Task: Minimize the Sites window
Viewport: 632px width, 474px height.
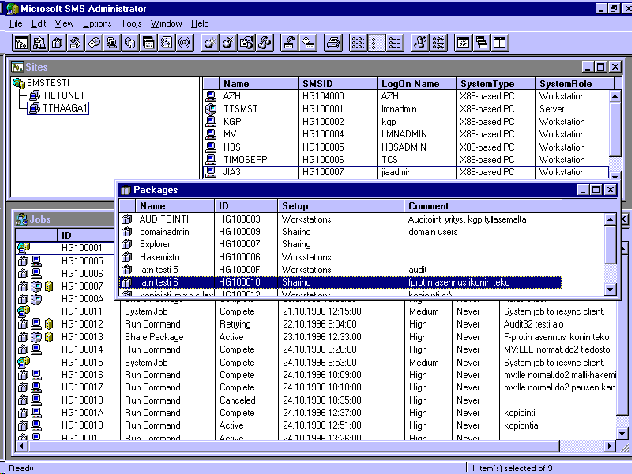Action: tap(588, 67)
